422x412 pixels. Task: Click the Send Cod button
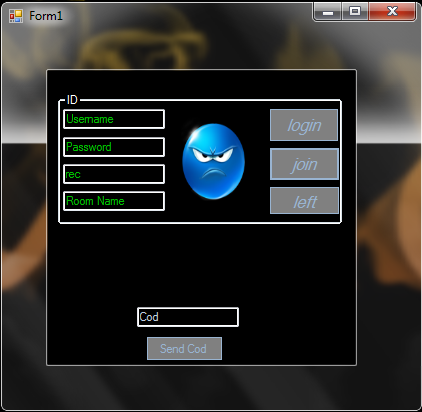tap(184, 349)
